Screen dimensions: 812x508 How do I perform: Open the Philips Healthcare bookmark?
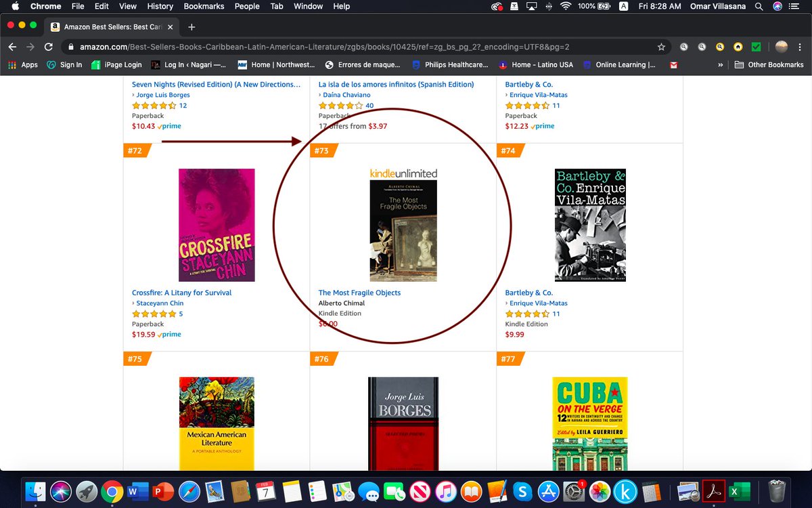click(x=450, y=65)
